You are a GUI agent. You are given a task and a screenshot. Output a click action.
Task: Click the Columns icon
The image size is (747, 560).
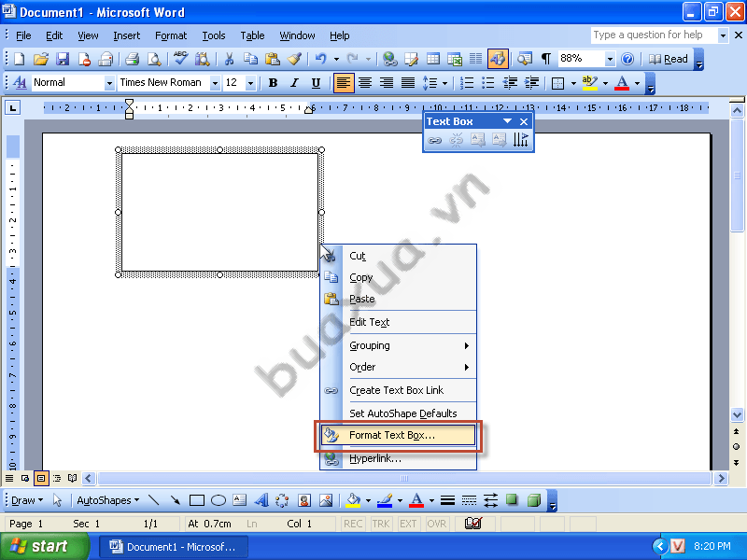pyautogui.click(x=476, y=59)
